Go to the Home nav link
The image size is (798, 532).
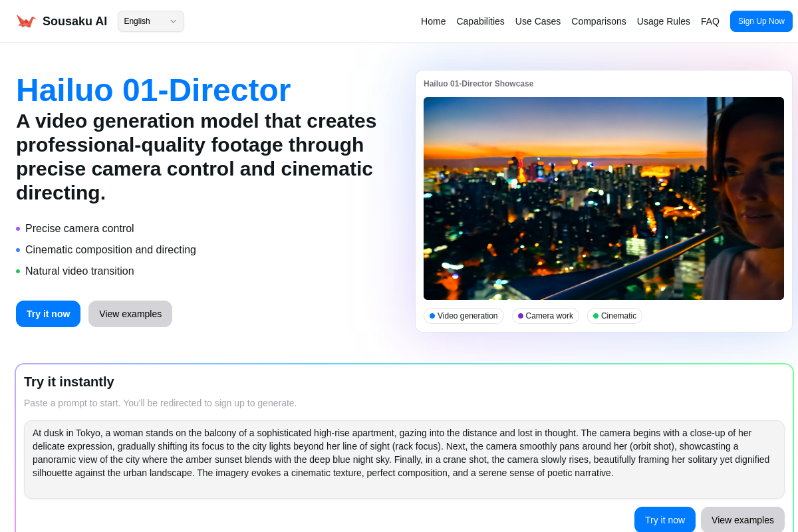pos(433,21)
